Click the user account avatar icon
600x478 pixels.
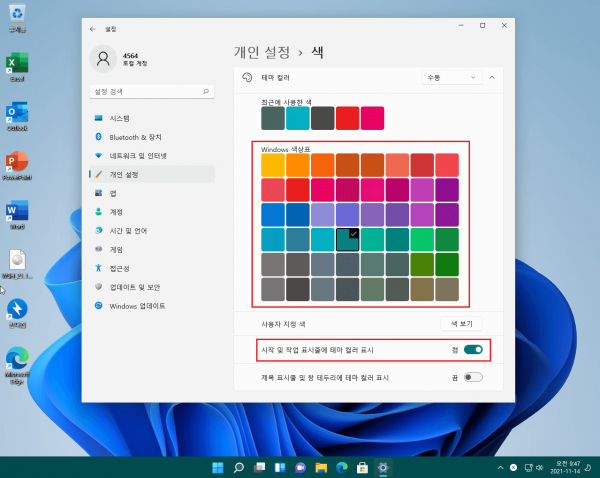coord(103,59)
